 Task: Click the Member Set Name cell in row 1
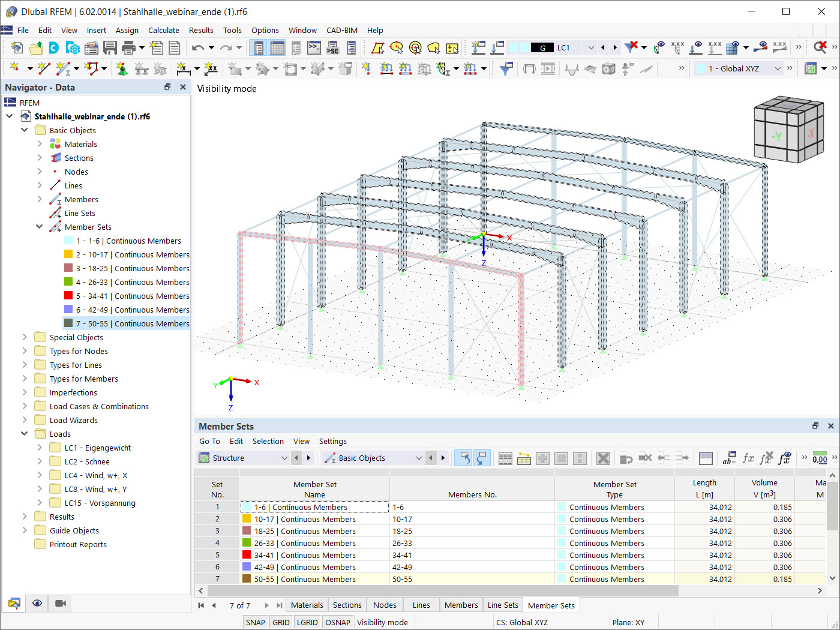(315, 507)
